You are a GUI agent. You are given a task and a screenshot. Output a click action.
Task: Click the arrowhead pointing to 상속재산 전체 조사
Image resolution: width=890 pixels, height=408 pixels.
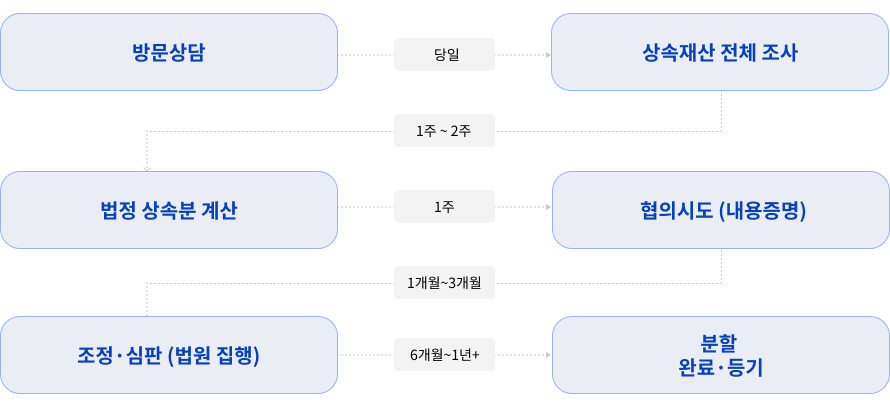[548, 54]
